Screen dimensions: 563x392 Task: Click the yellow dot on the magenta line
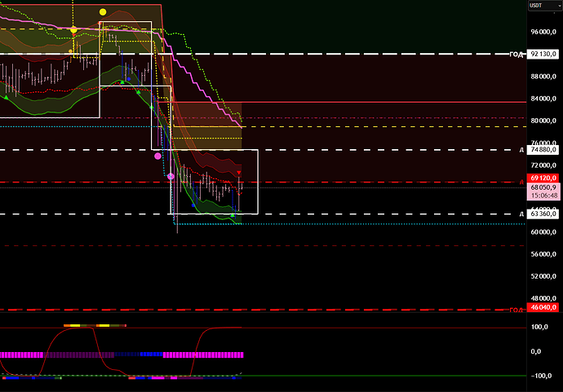click(73, 30)
